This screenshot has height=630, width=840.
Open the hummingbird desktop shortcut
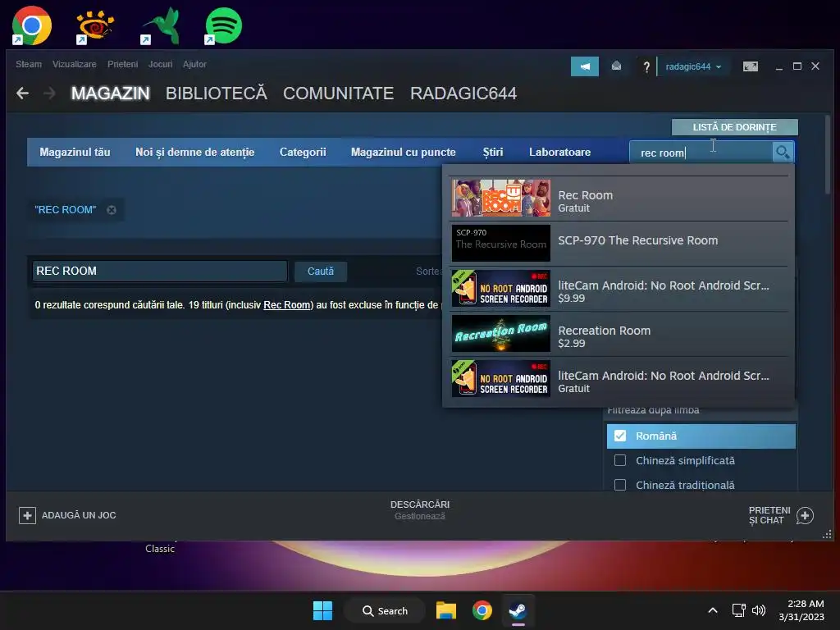(x=160, y=25)
